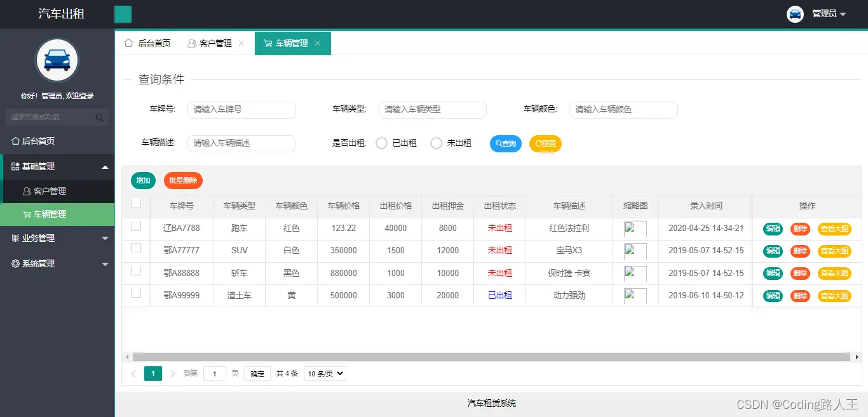Click 删除 for vehicle 鄂A88888

[x=800, y=273]
